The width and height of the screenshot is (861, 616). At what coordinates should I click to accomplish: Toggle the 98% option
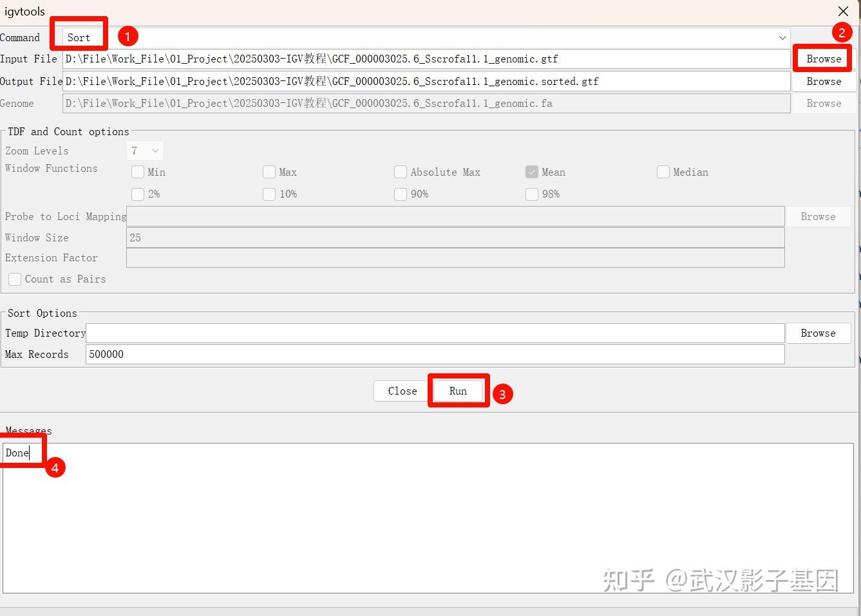[531, 194]
